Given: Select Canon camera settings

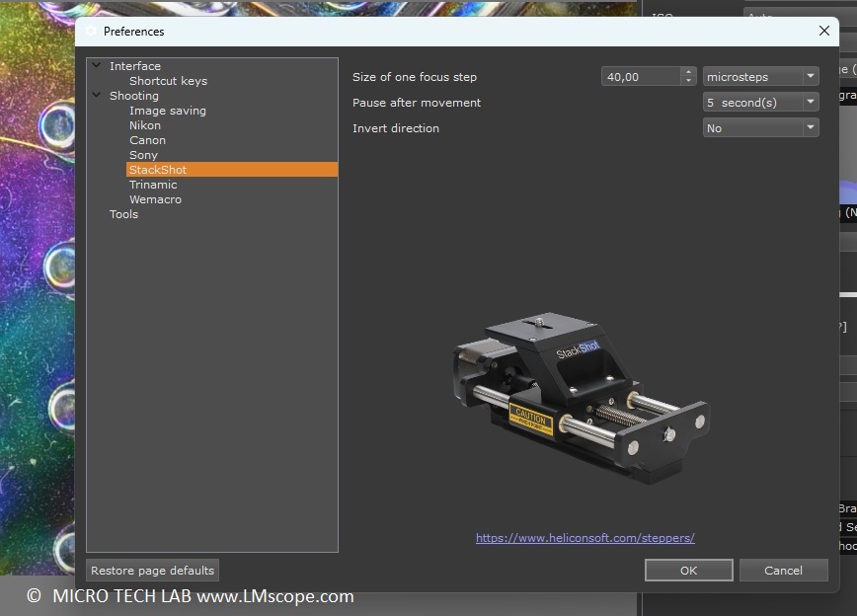Looking at the screenshot, I should (x=147, y=140).
